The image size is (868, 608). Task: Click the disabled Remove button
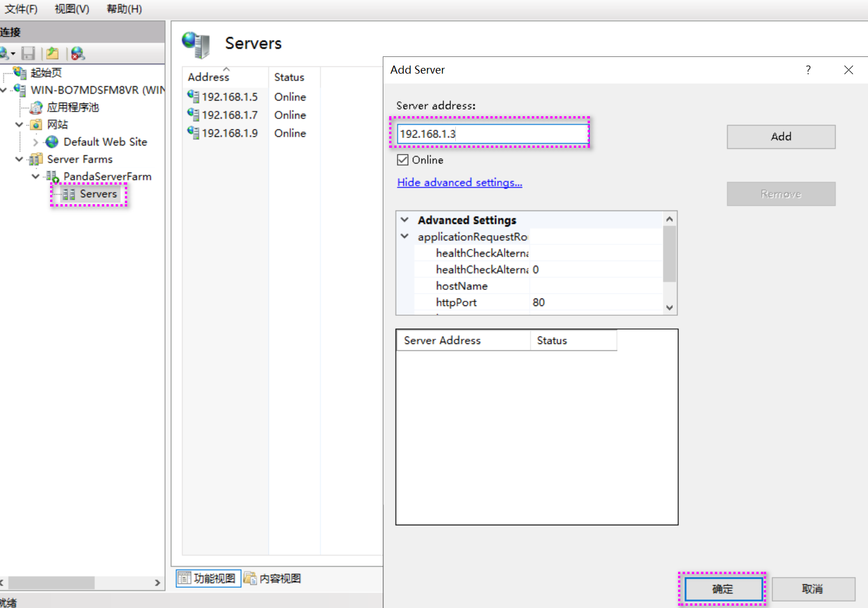click(781, 194)
